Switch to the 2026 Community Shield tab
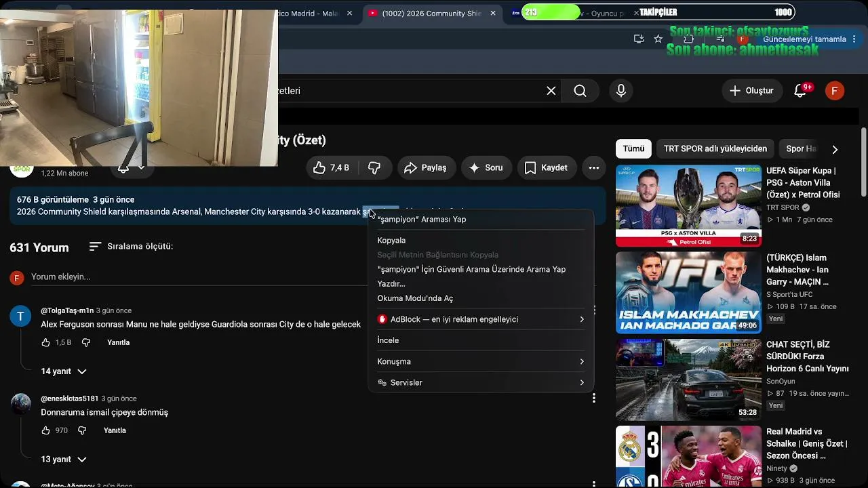This screenshot has height=488, width=868. pyautogui.click(x=432, y=14)
